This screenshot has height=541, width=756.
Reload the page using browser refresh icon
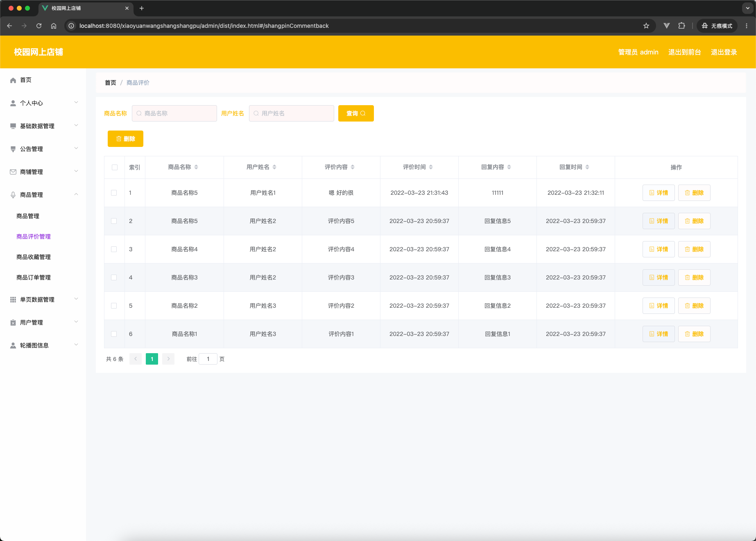tap(39, 26)
